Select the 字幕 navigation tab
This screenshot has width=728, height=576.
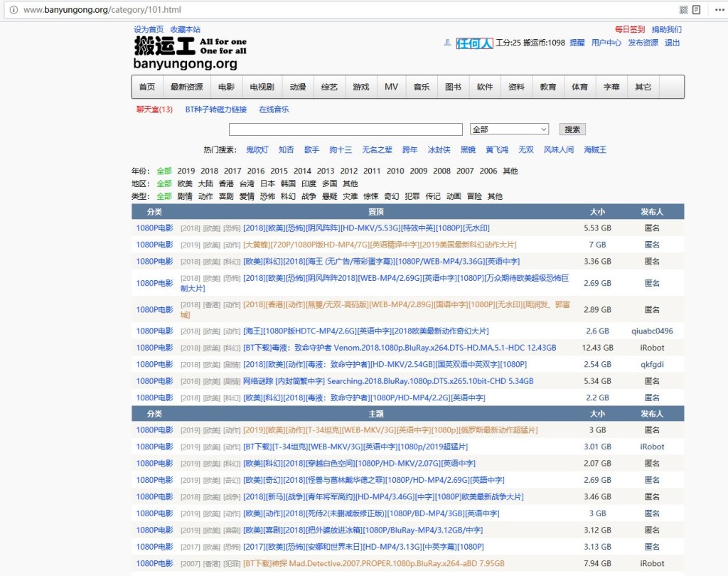point(611,87)
